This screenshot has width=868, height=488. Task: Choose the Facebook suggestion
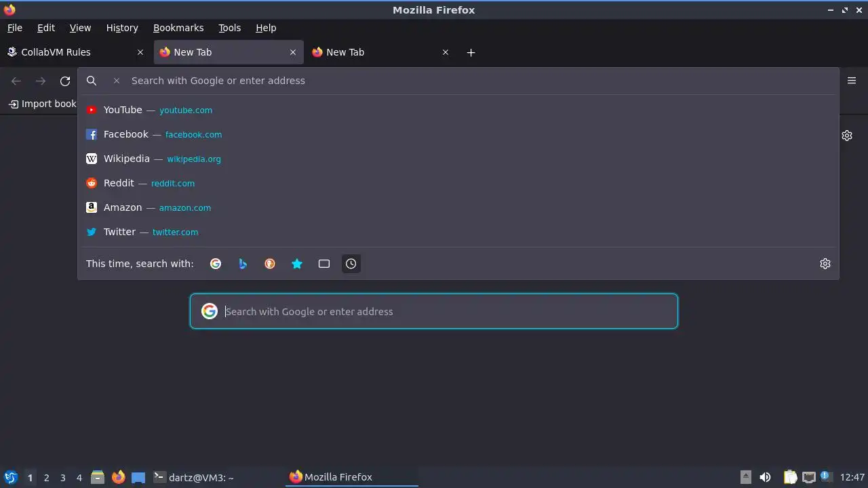pyautogui.click(x=458, y=134)
